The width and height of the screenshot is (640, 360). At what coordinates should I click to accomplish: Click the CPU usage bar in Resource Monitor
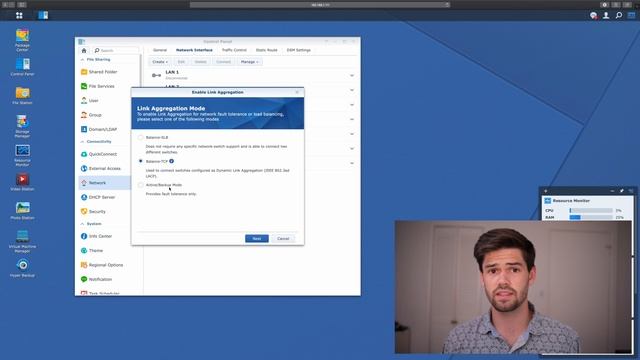pyautogui.click(x=591, y=211)
